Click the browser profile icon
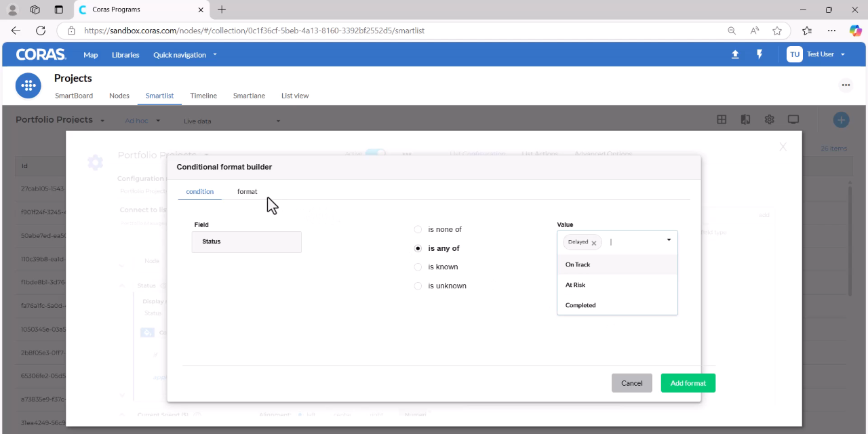This screenshot has width=868, height=434. pos(12,9)
